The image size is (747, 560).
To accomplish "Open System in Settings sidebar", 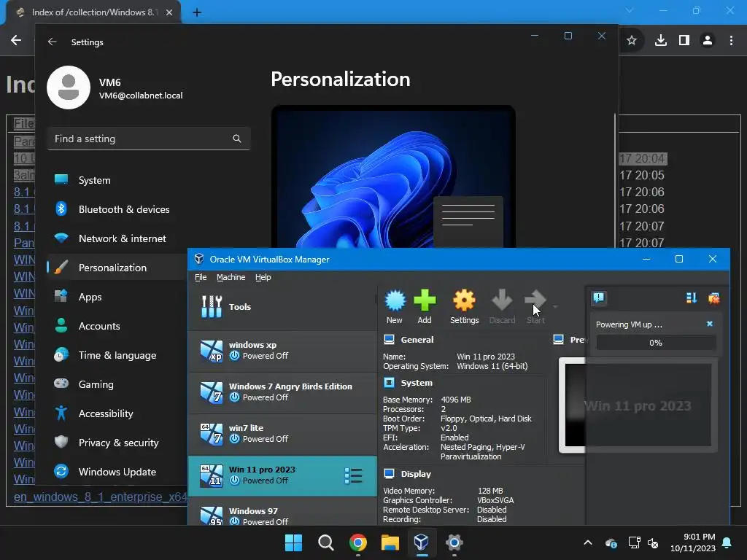I will coord(117,180).
